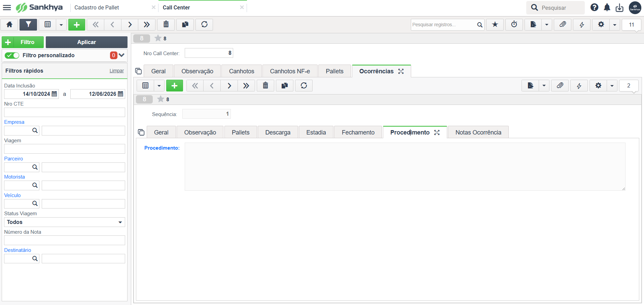
Task: Click the favorites star toolbar button
Action: 495,25
